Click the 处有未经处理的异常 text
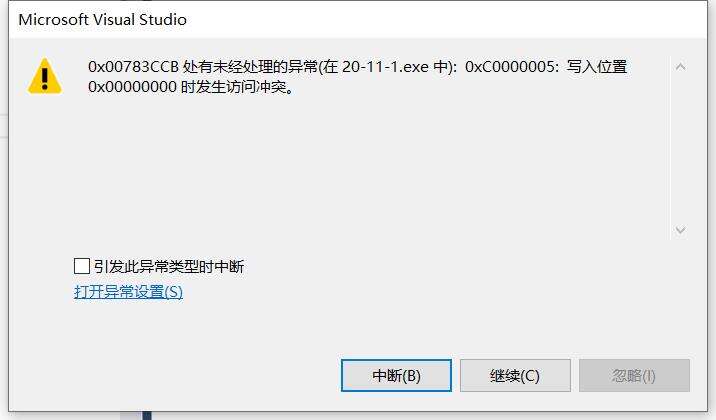This screenshot has height=420, width=716. pos(250,67)
